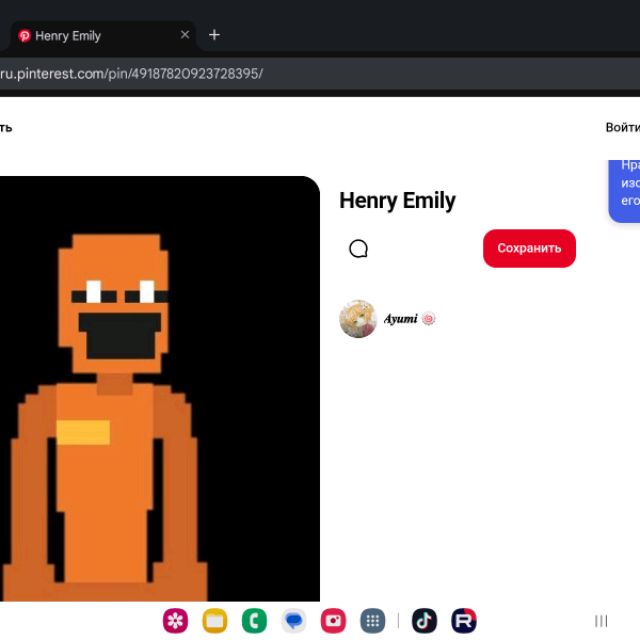Launch the pink flower Gallery app
This screenshot has height=640, width=640.
pos(176,621)
